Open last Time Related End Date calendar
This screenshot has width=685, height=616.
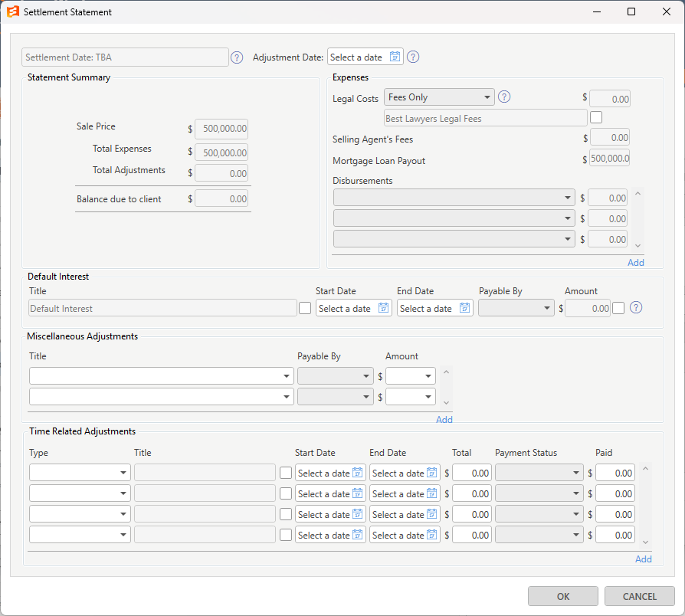coord(431,534)
